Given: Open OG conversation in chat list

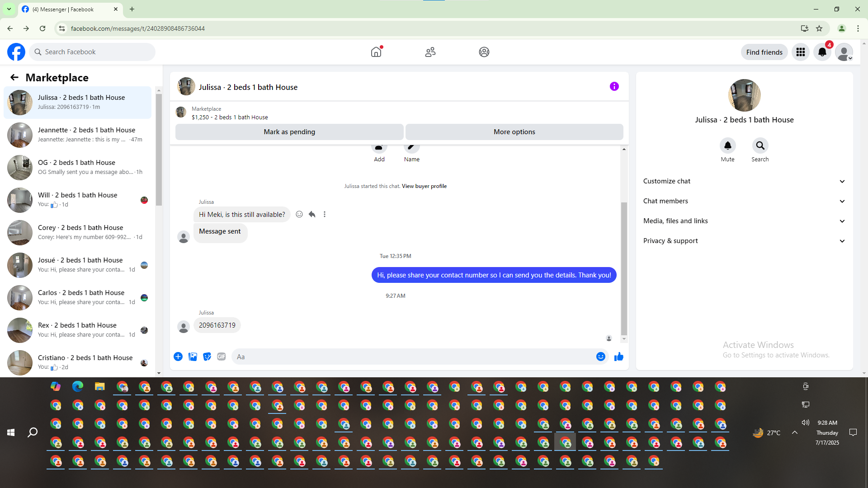Looking at the screenshot, I should point(78,168).
